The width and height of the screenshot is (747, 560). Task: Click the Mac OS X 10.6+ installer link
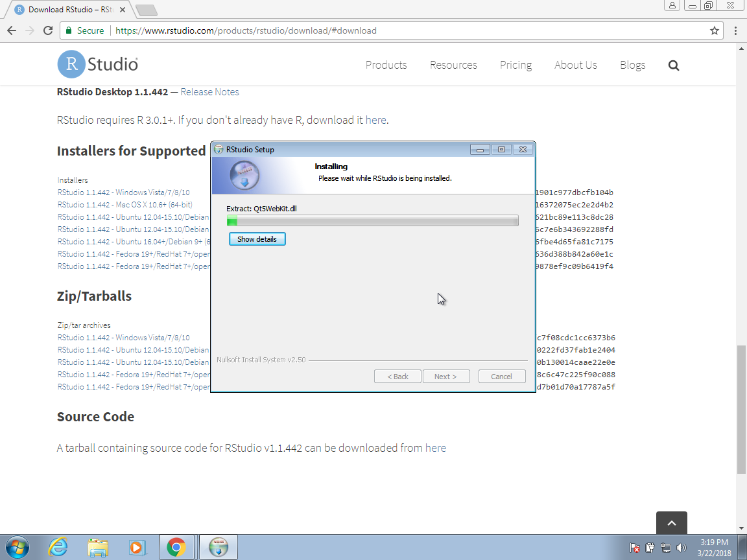click(124, 205)
